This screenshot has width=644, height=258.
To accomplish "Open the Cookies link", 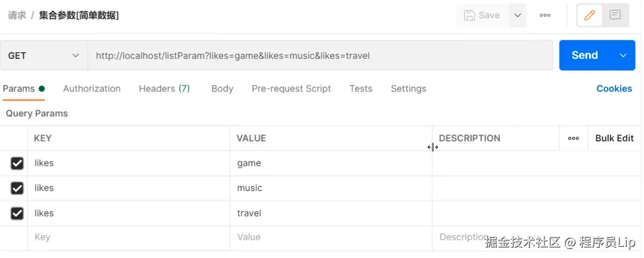I will 614,89.
